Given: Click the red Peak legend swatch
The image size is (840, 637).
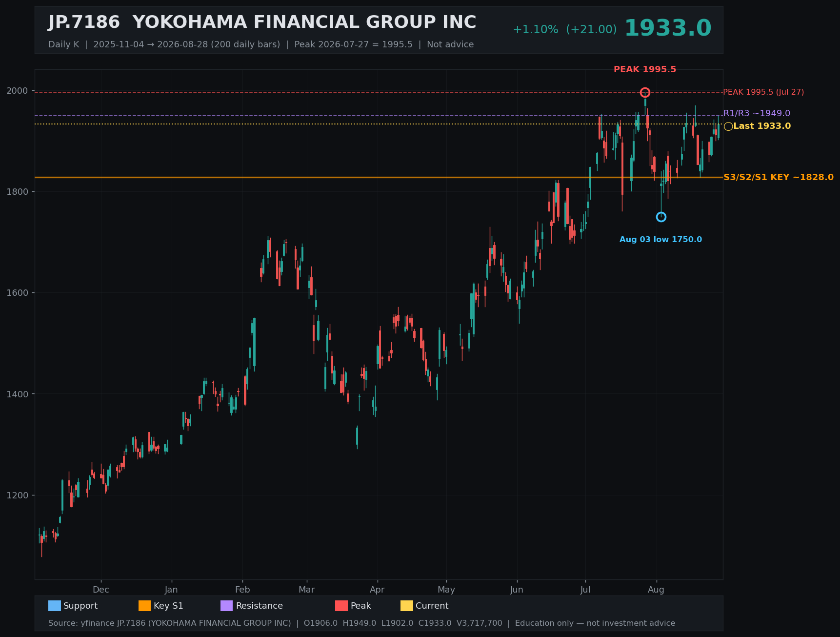Looking at the screenshot, I should (341, 606).
